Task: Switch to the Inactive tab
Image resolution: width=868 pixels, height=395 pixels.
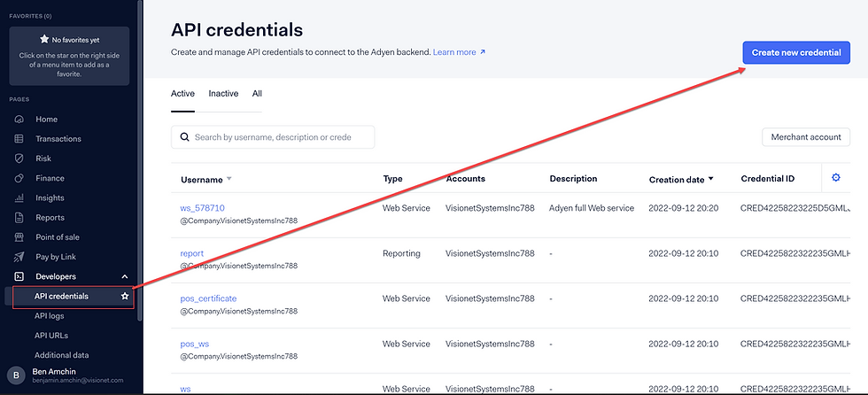Action: [223, 94]
